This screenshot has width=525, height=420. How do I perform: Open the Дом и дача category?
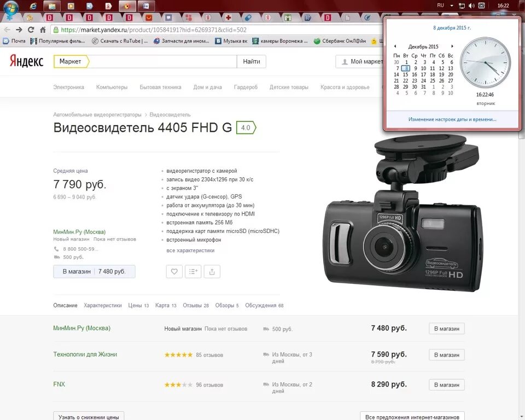[x=208, y=87]
